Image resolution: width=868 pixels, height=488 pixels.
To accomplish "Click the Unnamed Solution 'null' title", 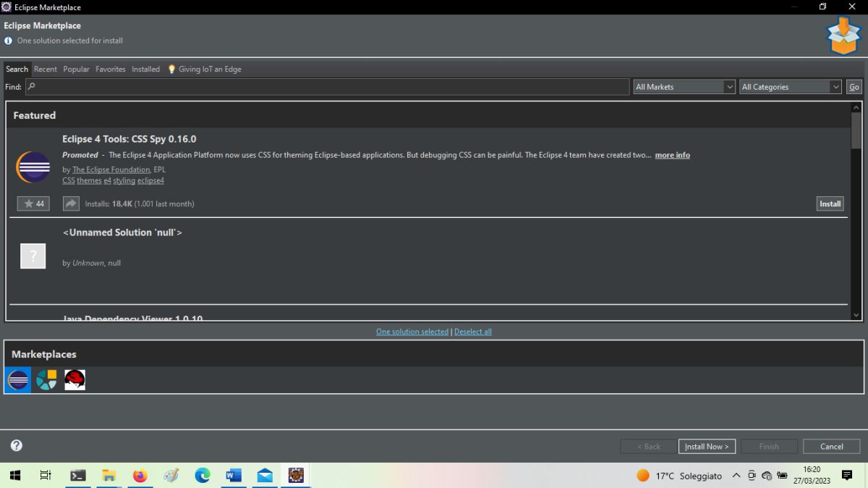I will click(x=122, y=232).
